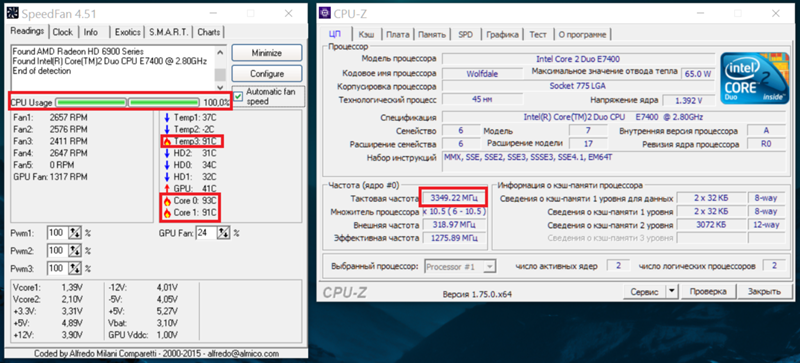The width and height of the screenshot is (800, 363).
Task: Click the Закрыть button in CPU-Z
Action: pos(764,292)
